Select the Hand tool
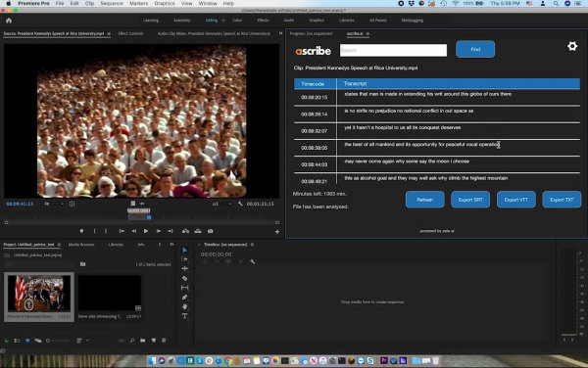The width and height of the screenshot is (588, 368). click(x=184, y=306)
